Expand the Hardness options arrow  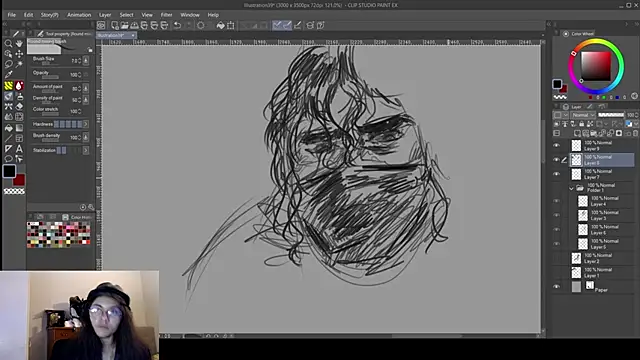[86, 124]
